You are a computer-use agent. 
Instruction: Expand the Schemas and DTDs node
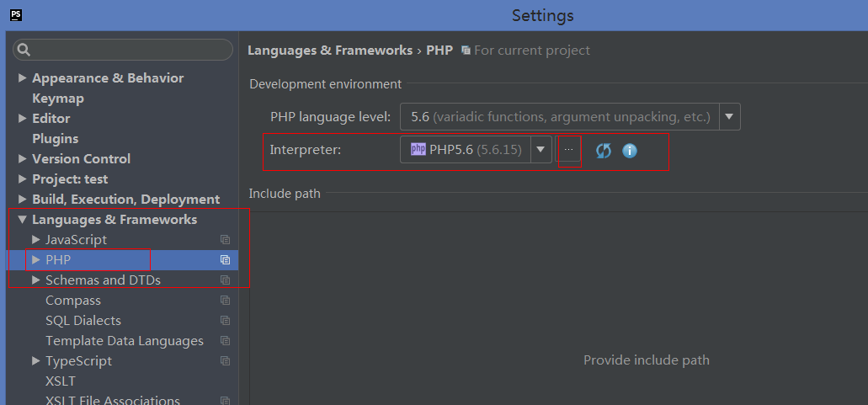[35, 280]
